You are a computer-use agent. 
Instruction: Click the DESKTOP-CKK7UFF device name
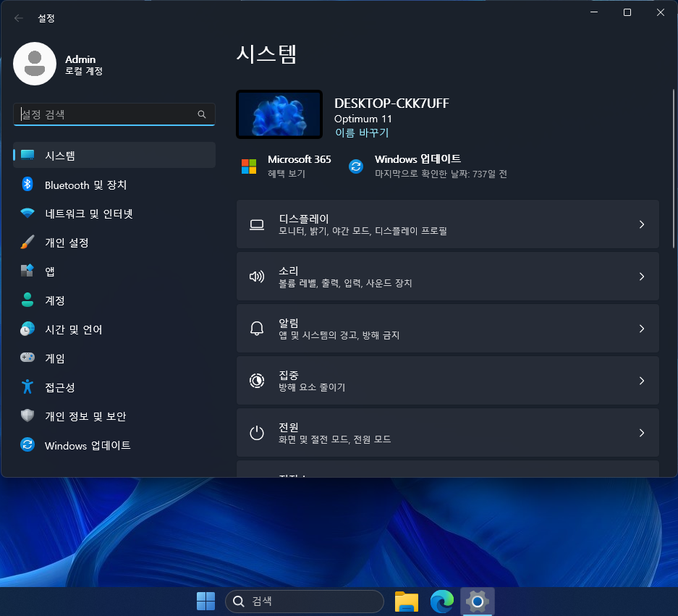(x=391, y=103)
